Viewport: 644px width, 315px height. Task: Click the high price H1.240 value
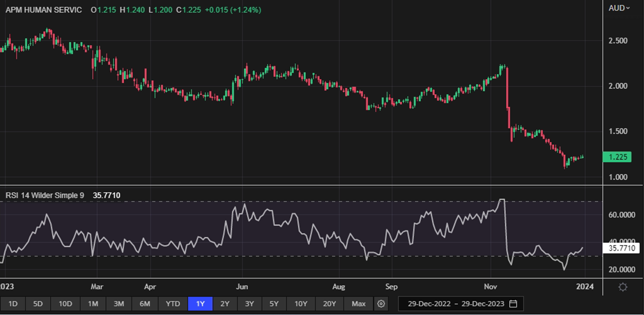point(132,10)
